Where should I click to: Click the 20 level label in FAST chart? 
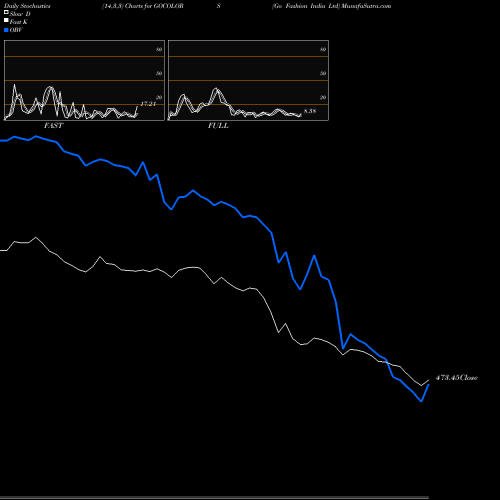pyautogui.click(x=159, y=97)
